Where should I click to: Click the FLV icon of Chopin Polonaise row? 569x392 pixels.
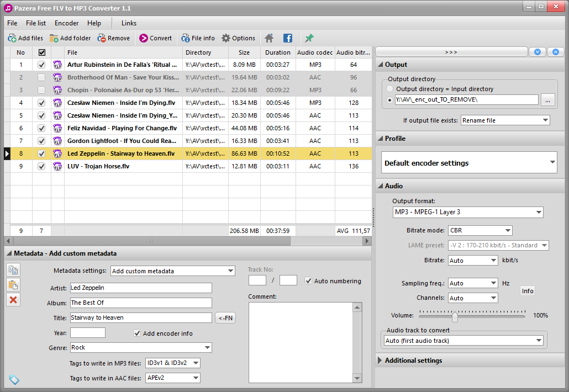point(57,90)
